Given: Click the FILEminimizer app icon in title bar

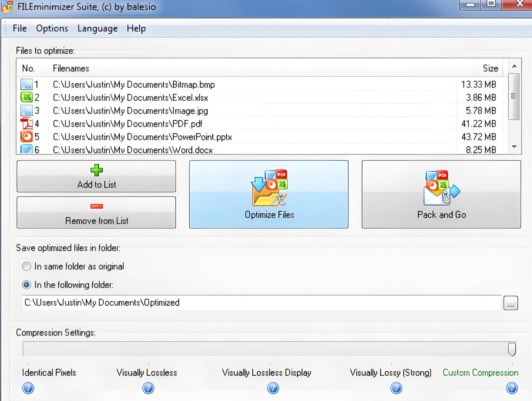Looking at the screenshot, I should coord(7,7).
